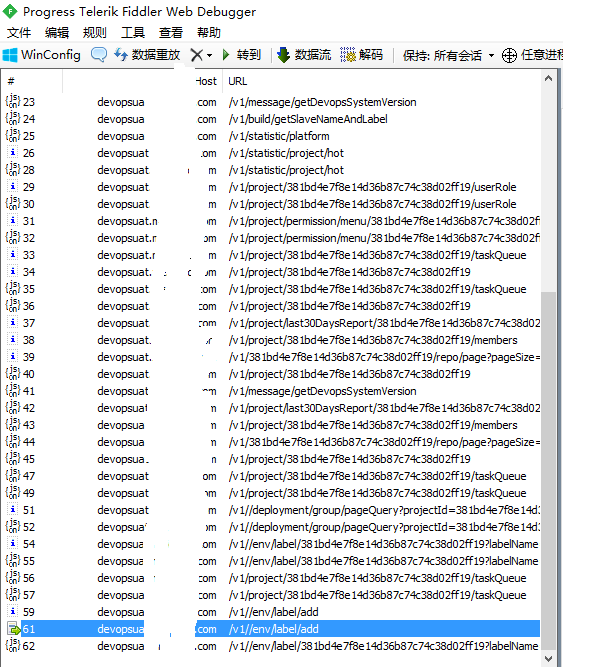Click the info icon of session 37
615x667 pixels.
tap(13, 322)
